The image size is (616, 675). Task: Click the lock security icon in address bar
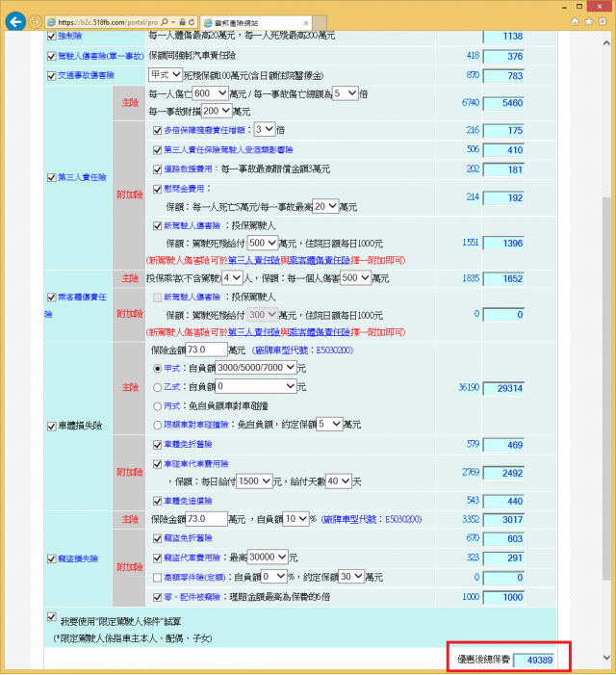(182, 22)
